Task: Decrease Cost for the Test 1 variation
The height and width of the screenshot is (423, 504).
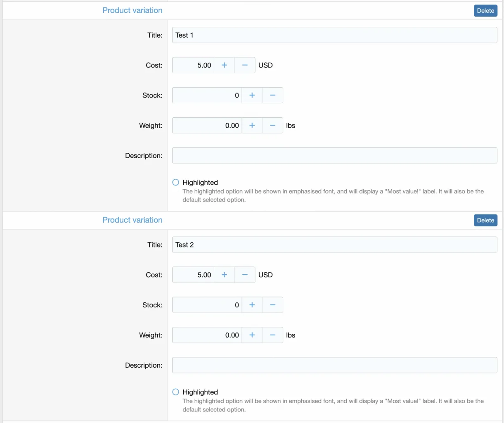Action: click(x=245, y=65)
